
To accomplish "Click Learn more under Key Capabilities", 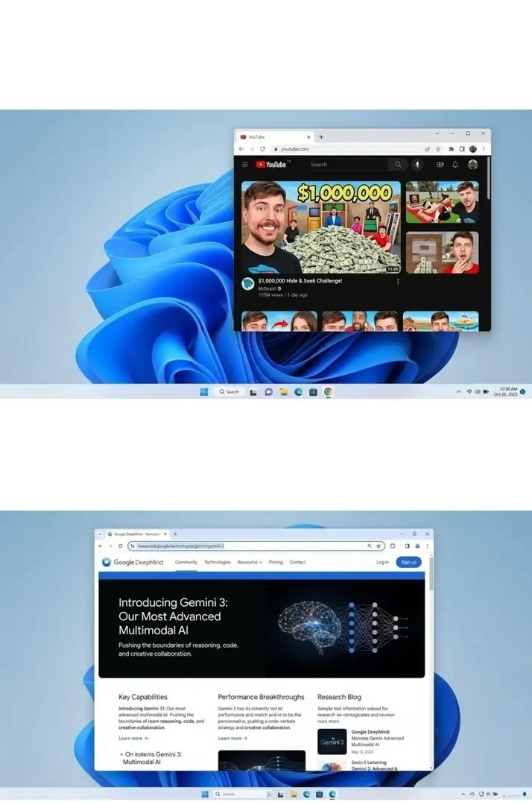I will tap(133, 739).
